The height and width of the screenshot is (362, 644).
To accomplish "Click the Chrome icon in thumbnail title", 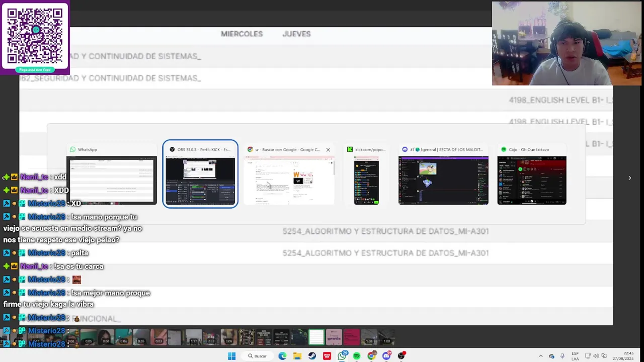I will tap(250, 149).
